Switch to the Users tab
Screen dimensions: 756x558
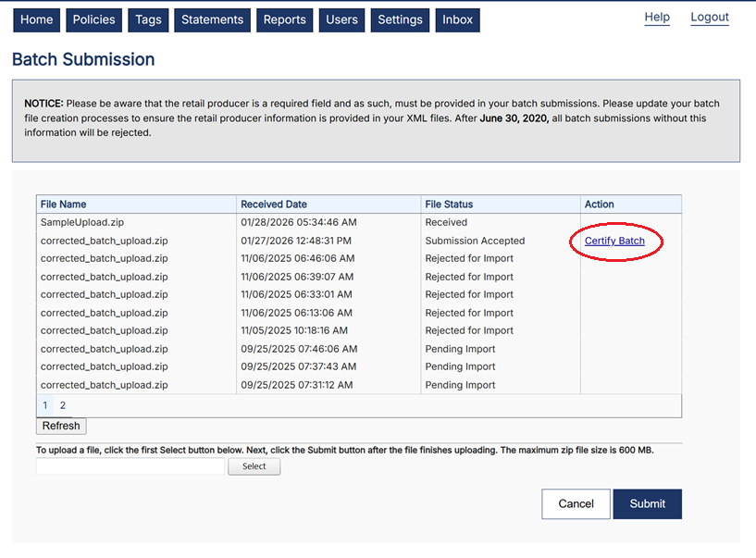pos(341,19)
